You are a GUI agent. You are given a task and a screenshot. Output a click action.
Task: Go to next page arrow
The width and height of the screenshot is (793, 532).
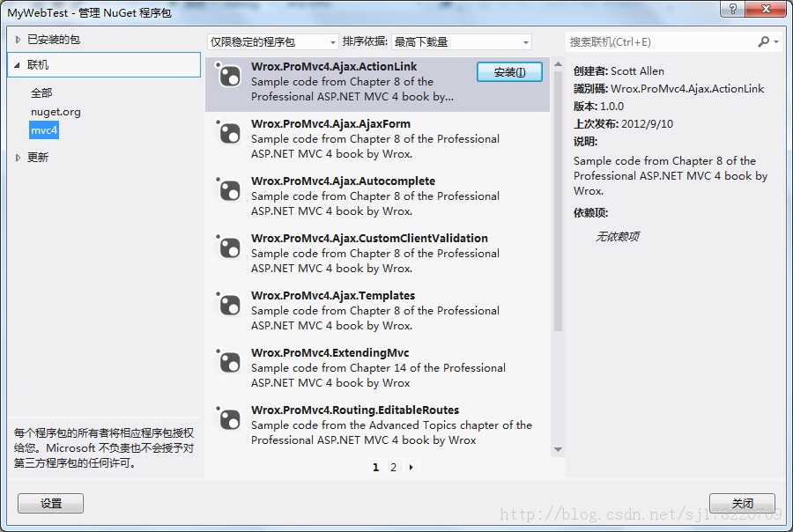pos(411,468)
